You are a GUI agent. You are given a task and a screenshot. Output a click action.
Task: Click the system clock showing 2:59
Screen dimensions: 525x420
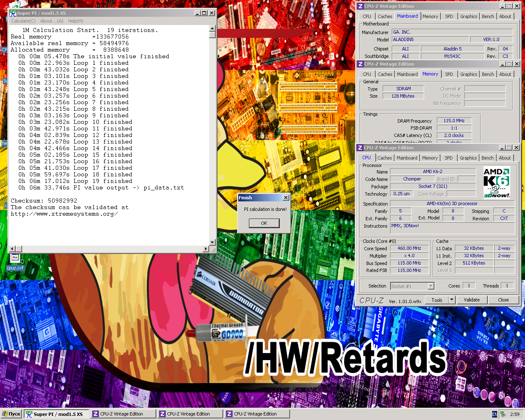click(x=515, y=414)
